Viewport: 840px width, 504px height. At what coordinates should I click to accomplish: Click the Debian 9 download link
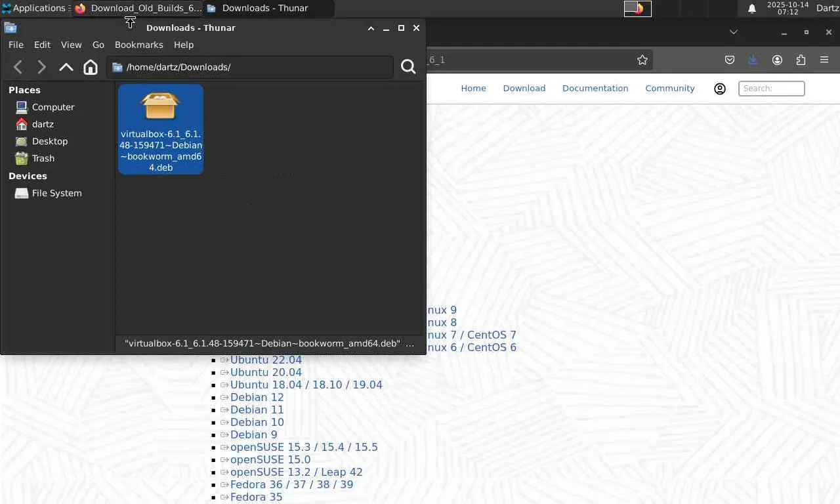(254, 435)
